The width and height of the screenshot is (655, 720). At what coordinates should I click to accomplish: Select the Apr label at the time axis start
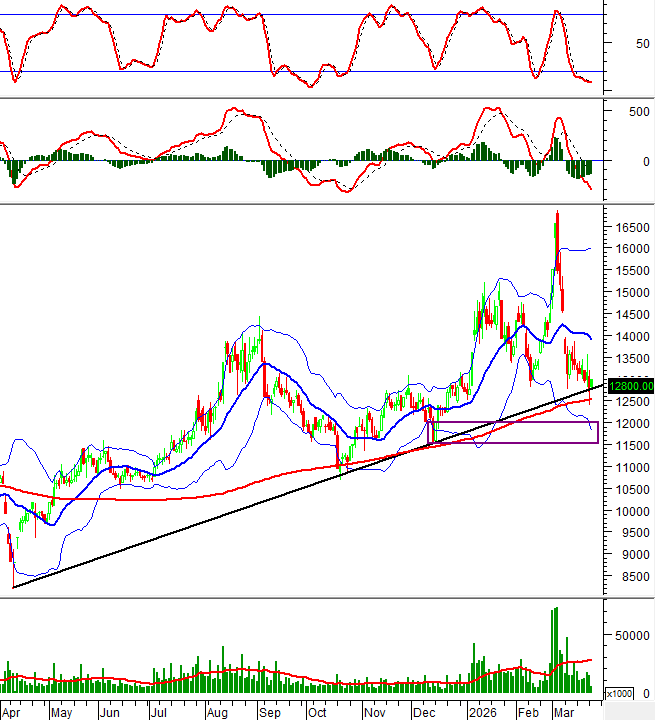11,712
